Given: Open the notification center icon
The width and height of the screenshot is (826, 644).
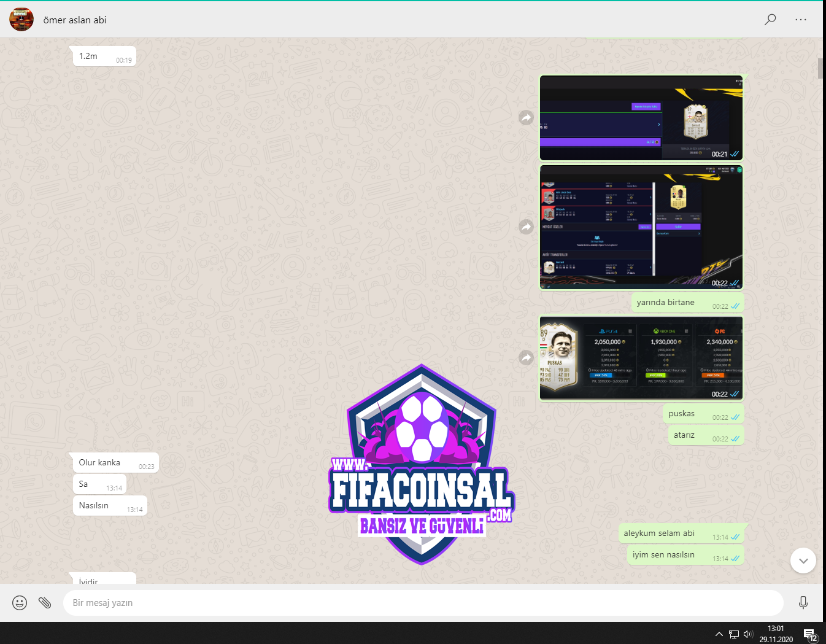Looking at the screenshot, I should pyautogui.click(x=810, y=634).
